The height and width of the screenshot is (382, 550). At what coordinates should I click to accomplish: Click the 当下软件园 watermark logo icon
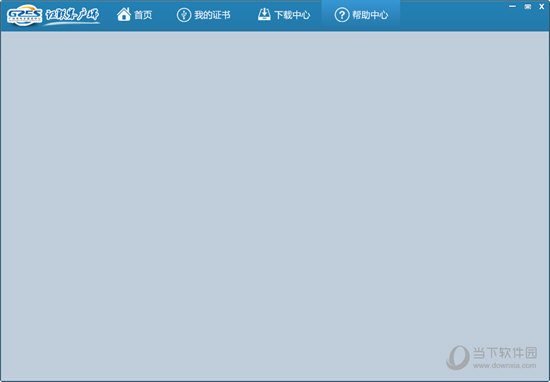(x=458, y=357)
